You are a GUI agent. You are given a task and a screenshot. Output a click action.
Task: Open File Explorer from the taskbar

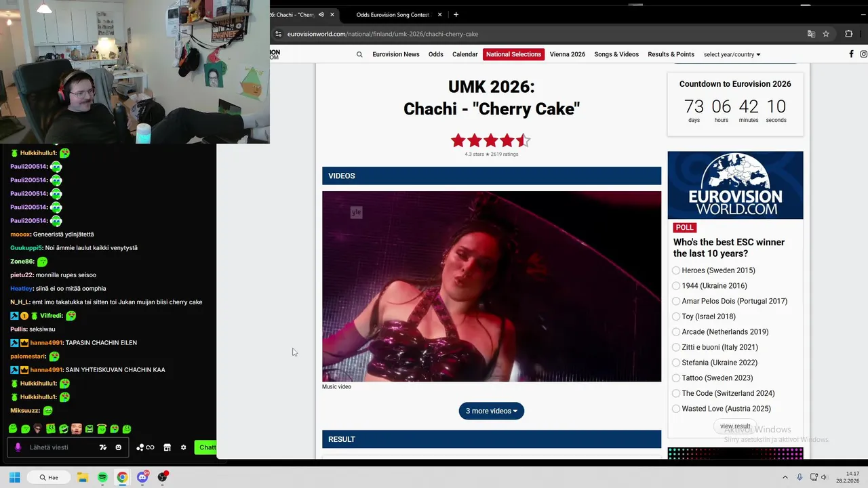point(82,477)
